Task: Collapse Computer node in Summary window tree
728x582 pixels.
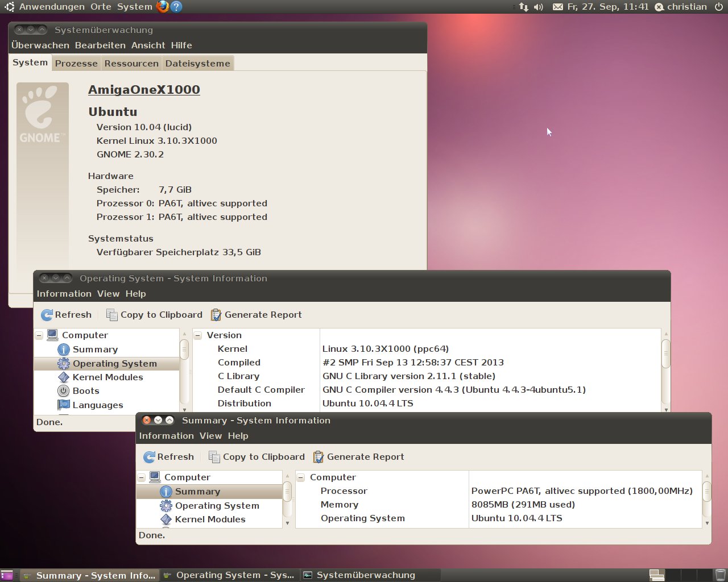Action: point(141,477)
